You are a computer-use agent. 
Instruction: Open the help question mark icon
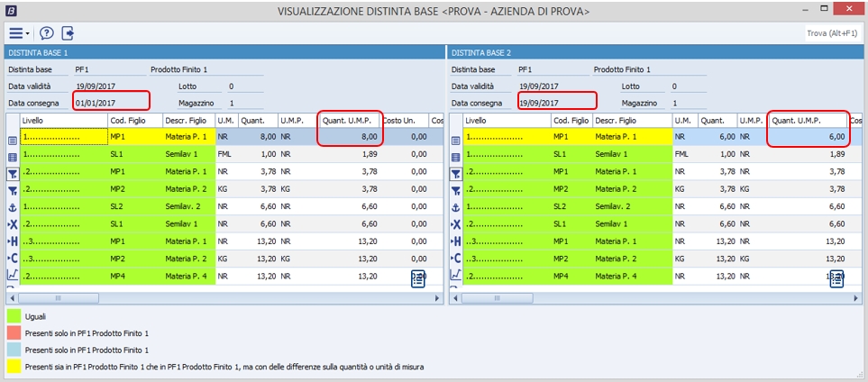pos(47,33)
